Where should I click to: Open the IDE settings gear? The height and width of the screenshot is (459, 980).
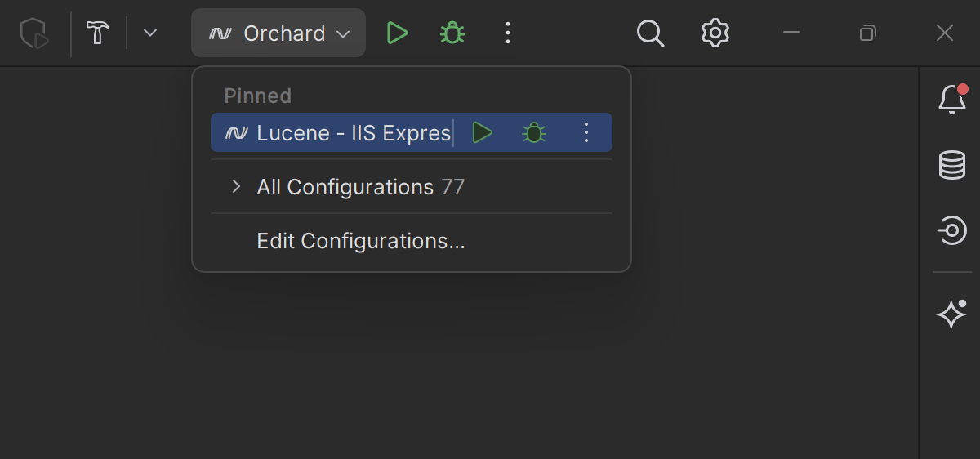coord(715,33)
